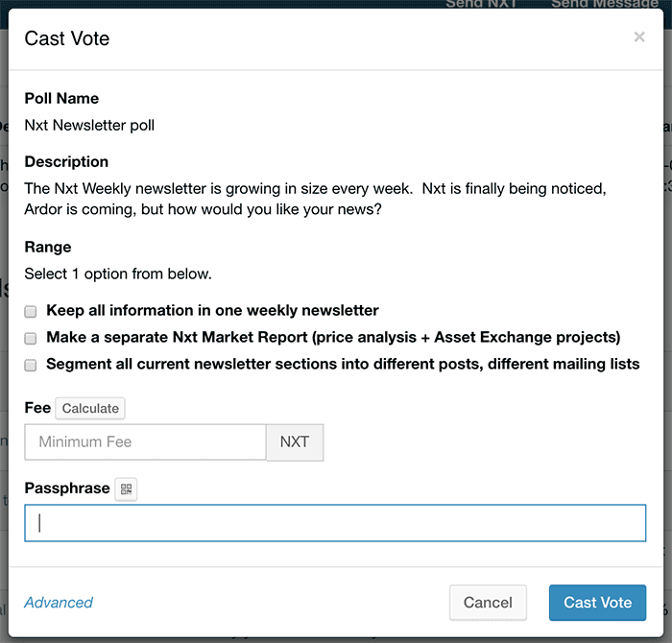Click the Calculate fee button
Viewport: 672px width, 643px height.
click(x=90, y=408)
